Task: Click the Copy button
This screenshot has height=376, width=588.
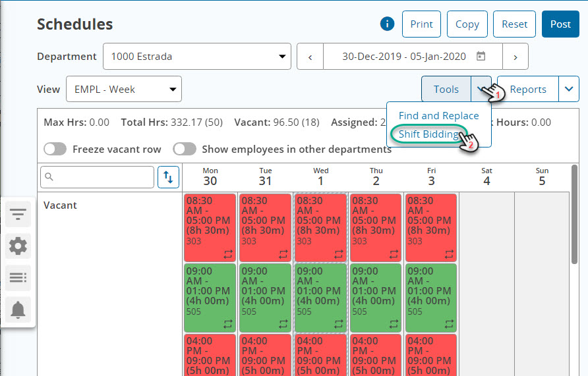Action: (x=467, y=24)
